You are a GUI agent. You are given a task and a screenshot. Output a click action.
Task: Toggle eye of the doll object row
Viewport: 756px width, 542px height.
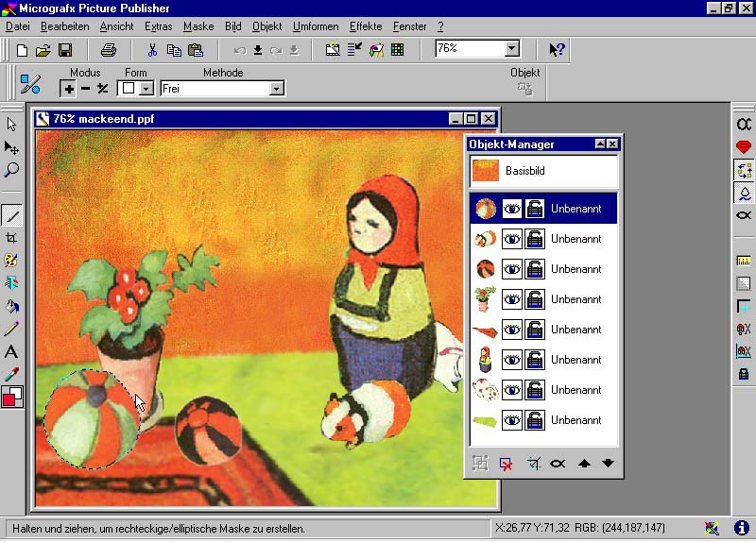pyautogui.click(x=511, y=360)
